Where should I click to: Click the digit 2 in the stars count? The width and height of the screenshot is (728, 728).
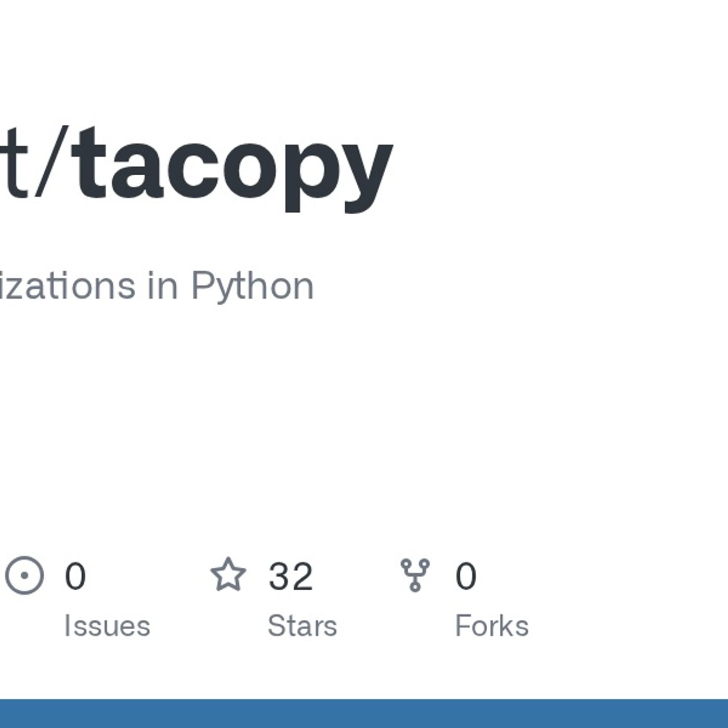coord(302,576)
